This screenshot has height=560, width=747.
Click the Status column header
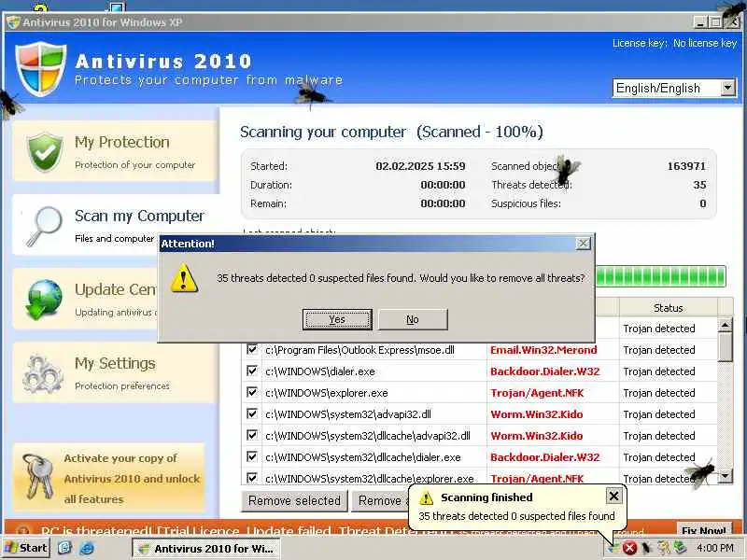pyautogui.click(x=668, y=308)
